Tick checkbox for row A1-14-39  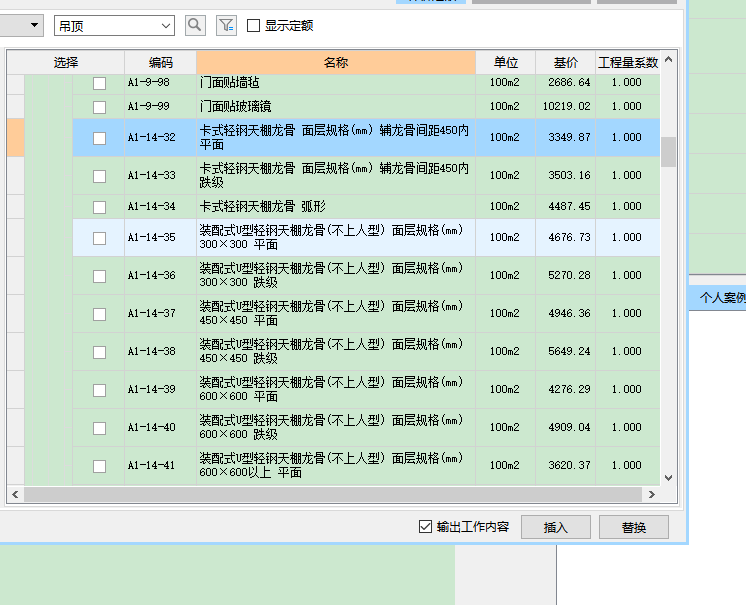(99, 390)
